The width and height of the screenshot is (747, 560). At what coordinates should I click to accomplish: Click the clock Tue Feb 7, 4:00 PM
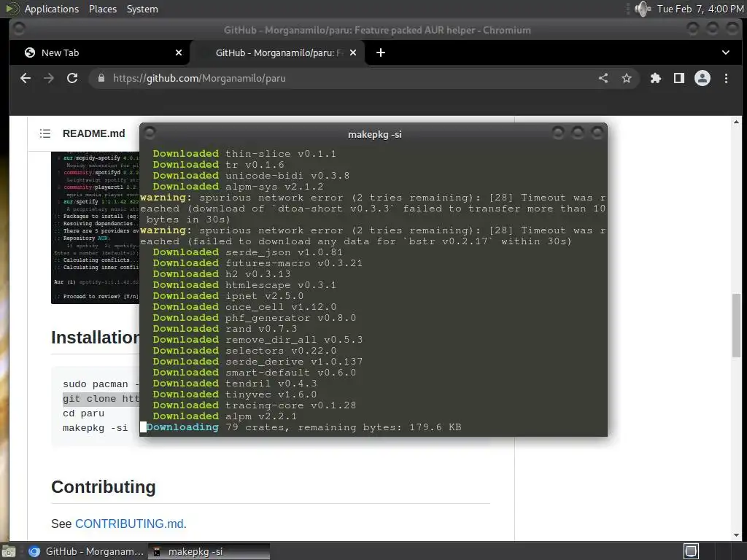[700, 9]
